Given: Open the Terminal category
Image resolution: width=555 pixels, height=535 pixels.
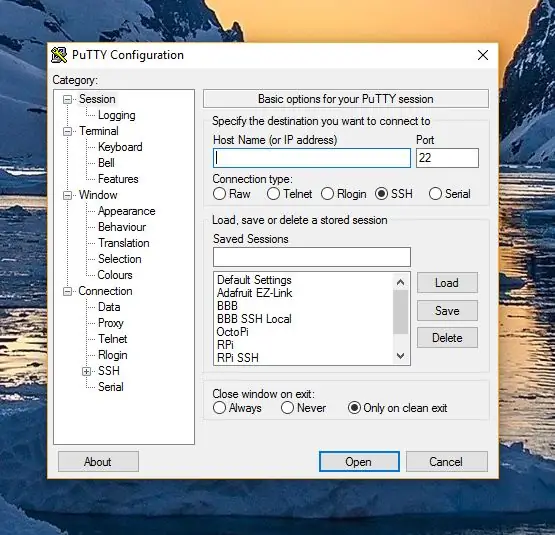Looking at the screenshot, I should (x=99, y=131).
